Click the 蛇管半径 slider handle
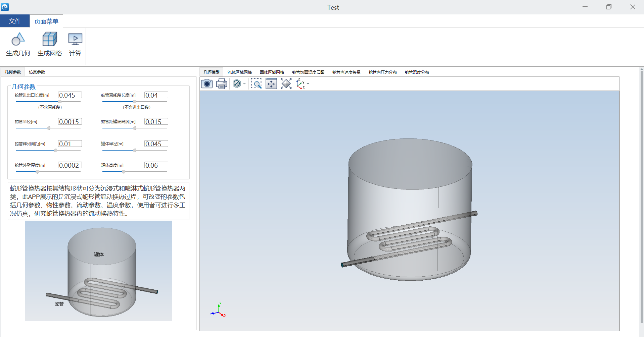 [x=49, y=128]
